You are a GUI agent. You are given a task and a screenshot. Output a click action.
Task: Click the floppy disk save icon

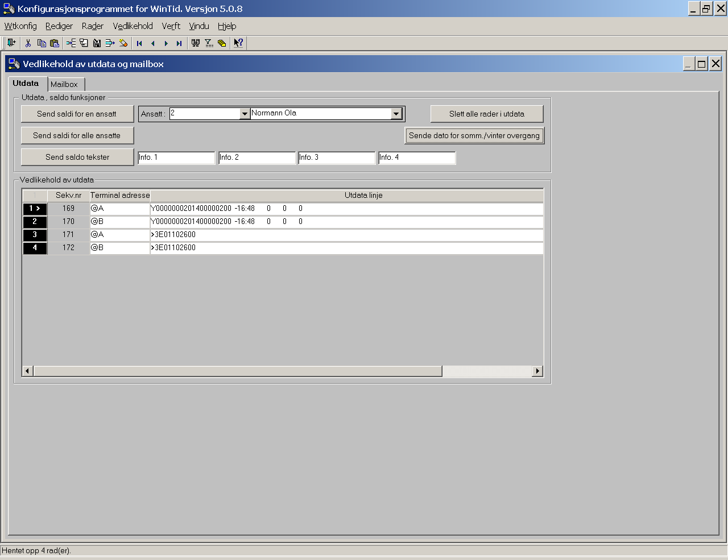point(97,43)
